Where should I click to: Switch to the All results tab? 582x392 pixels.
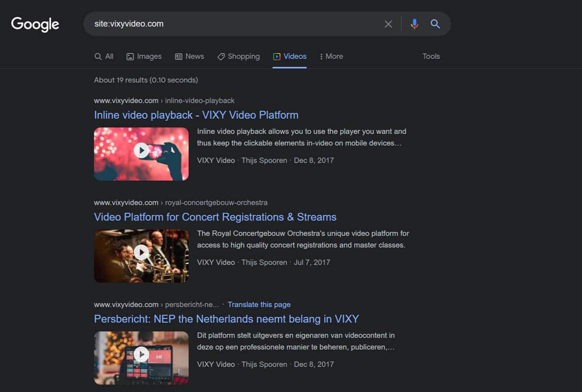click(x=104, y=56)
